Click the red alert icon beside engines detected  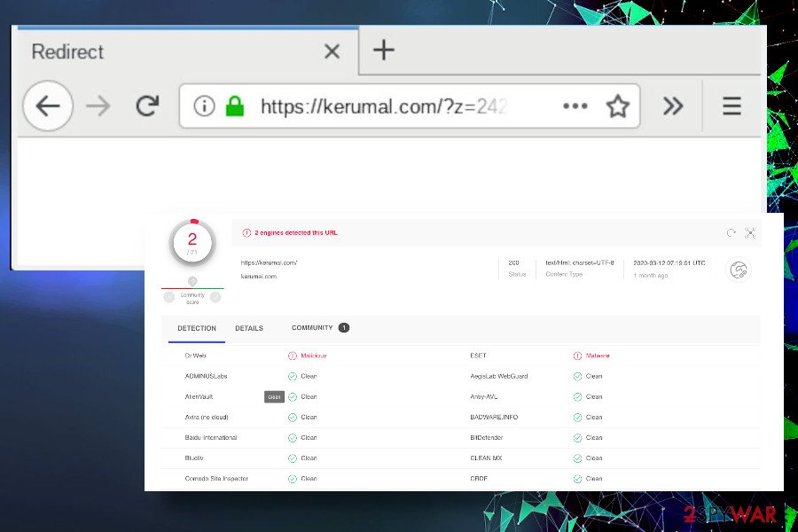[246, 232]
